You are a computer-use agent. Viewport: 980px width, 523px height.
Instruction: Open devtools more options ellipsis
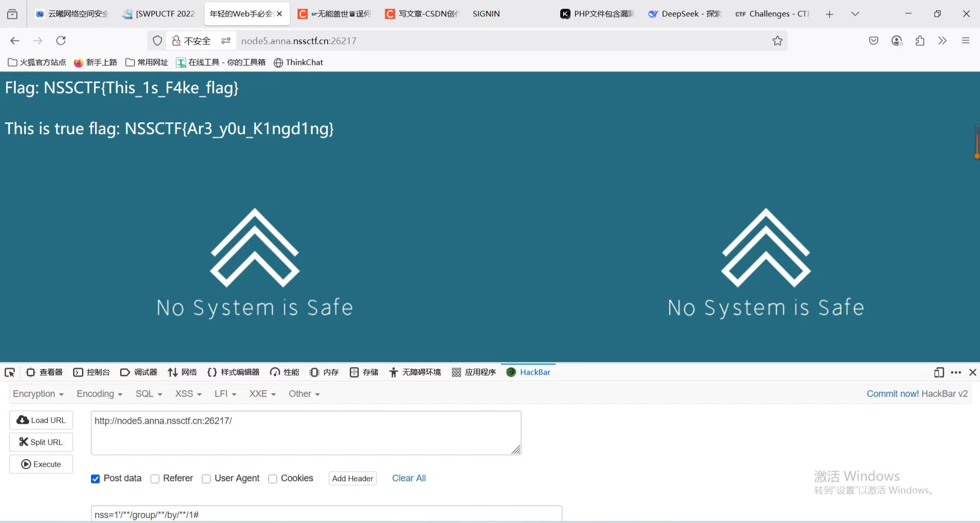pyautogui.click(x=955, y=372)
